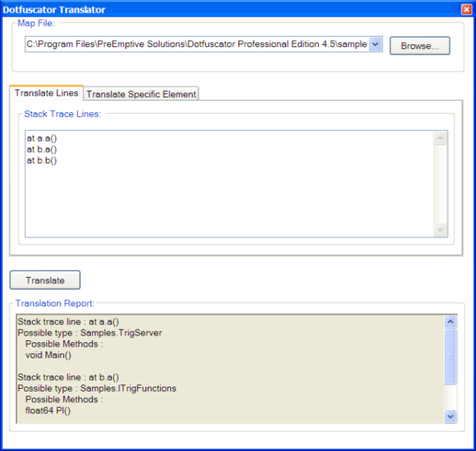Switch to the Translate Lines tab
The width and height of the screenshot is (476, 451).
(x=46, y=93)
